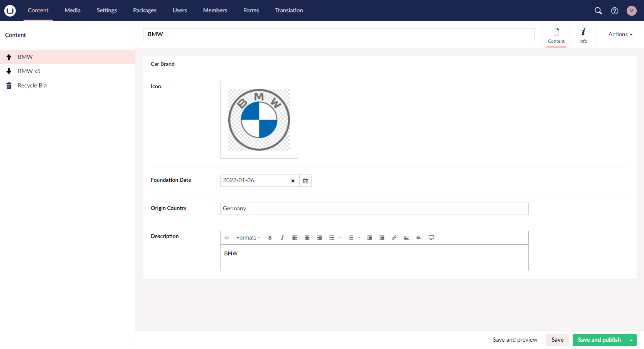Go to the Translation section
Screen dimensions: 644x349
click(289, 10)
